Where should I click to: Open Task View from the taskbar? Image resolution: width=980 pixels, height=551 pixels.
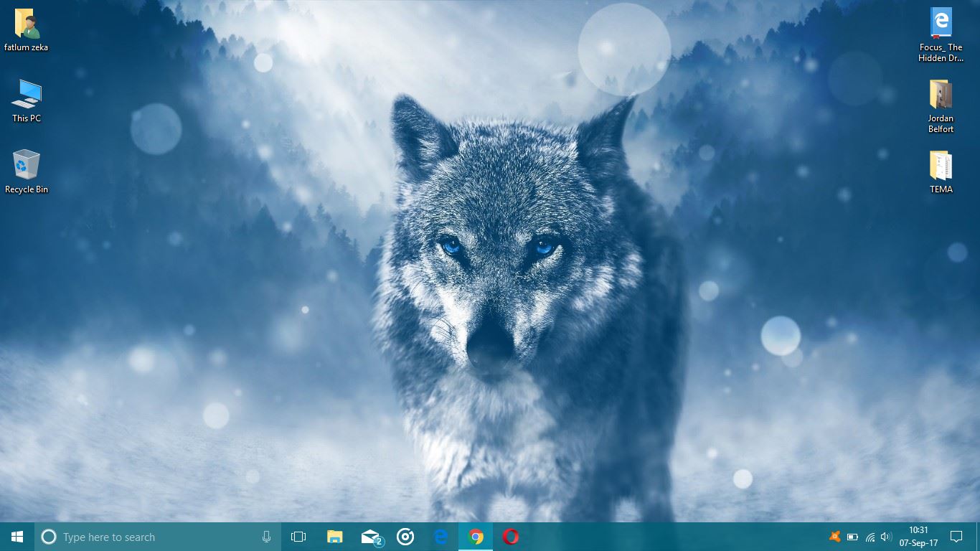point(298,537)
